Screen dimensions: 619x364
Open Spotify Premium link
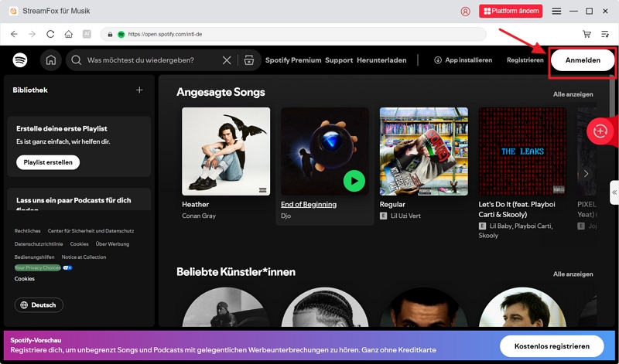[x=293, y=60]
